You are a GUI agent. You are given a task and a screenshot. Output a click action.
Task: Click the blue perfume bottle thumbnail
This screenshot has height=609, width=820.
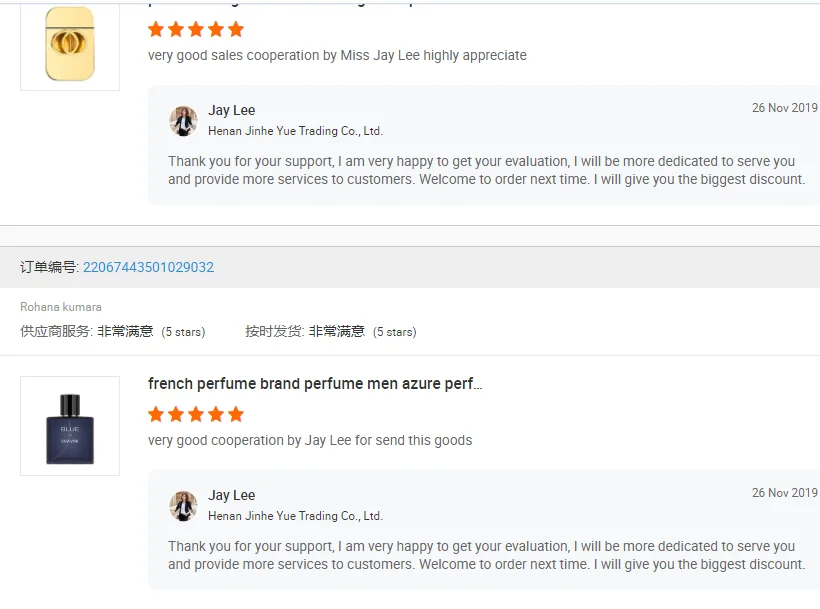[x=70, y=426]
